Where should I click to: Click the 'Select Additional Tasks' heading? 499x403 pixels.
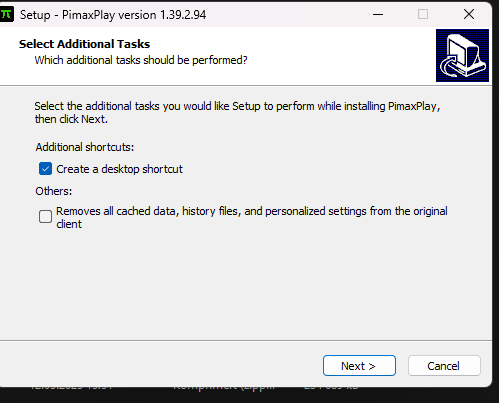point(84,44)
